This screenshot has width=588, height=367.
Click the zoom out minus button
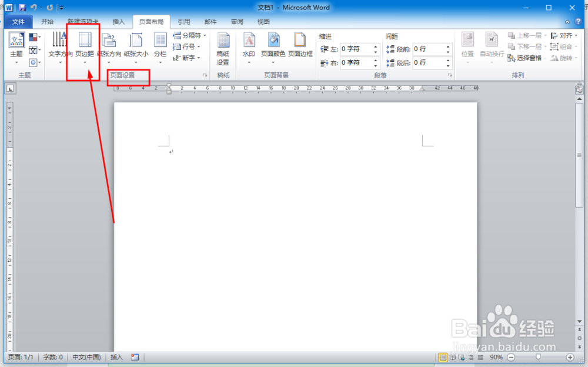511,357
